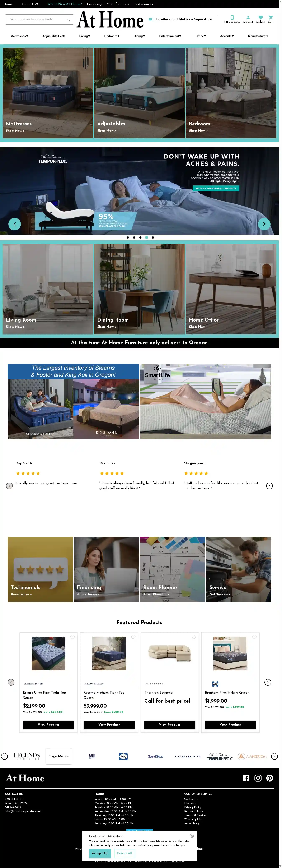Open the shopping Cart icon
This screenshot has height=868, width=282.
pyautogui.click(x=271, y=18)
